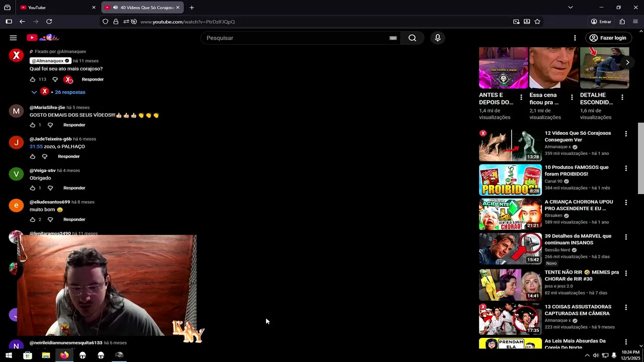The height and width of the screenshot is (362, 644).
Task: Start voice search with the microphone
Action: coord(437,38)
